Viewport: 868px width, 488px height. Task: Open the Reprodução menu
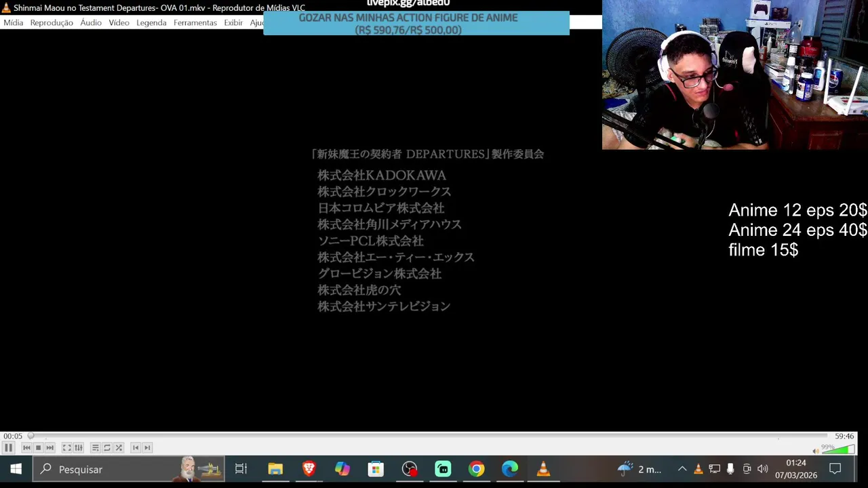[52, 22]
